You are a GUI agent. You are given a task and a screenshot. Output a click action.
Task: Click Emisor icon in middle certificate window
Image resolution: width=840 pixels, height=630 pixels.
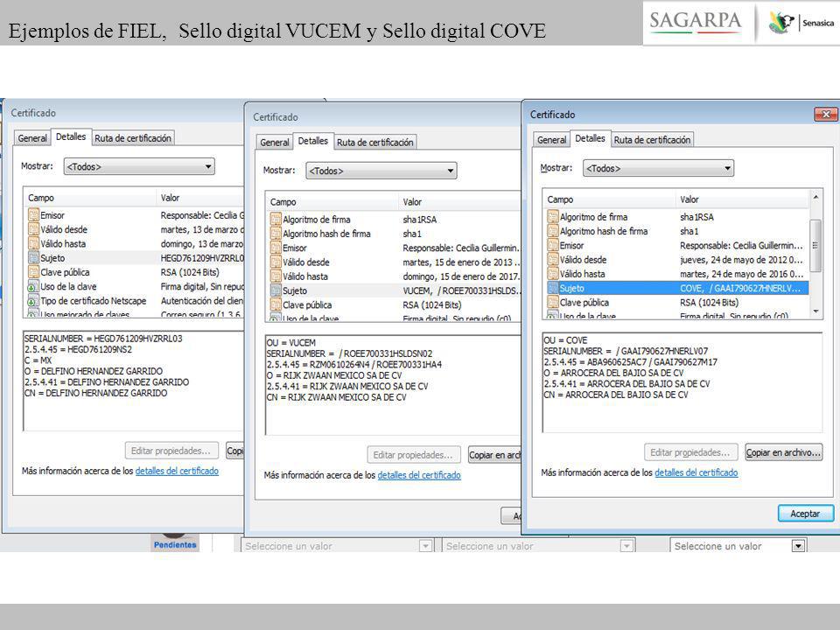coord(276,248)
